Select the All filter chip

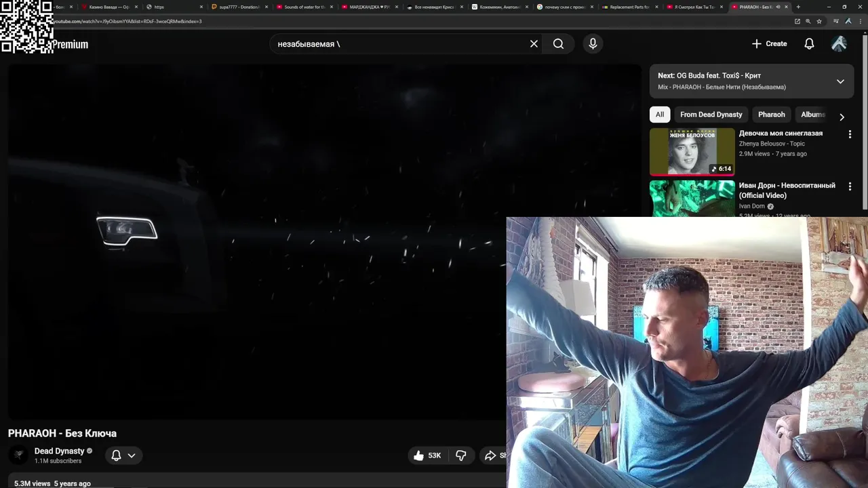660,115
